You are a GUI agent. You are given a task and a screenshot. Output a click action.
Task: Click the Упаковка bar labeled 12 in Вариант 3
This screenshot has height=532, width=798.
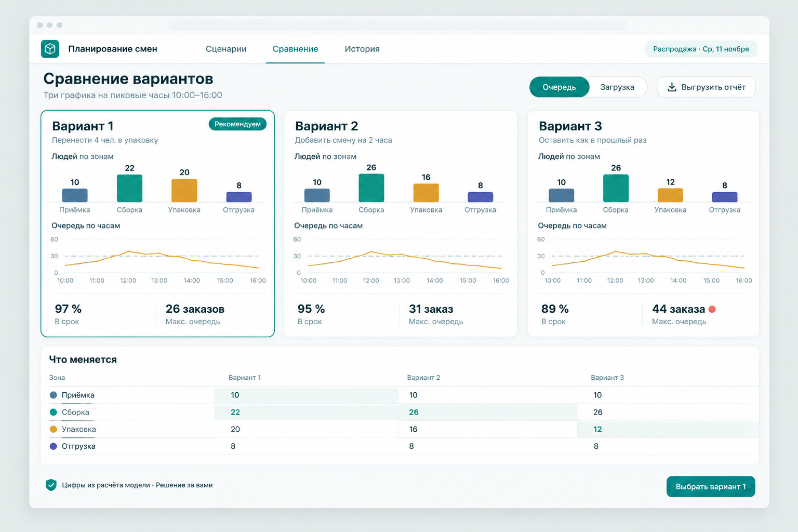click(x=670, y=195)
